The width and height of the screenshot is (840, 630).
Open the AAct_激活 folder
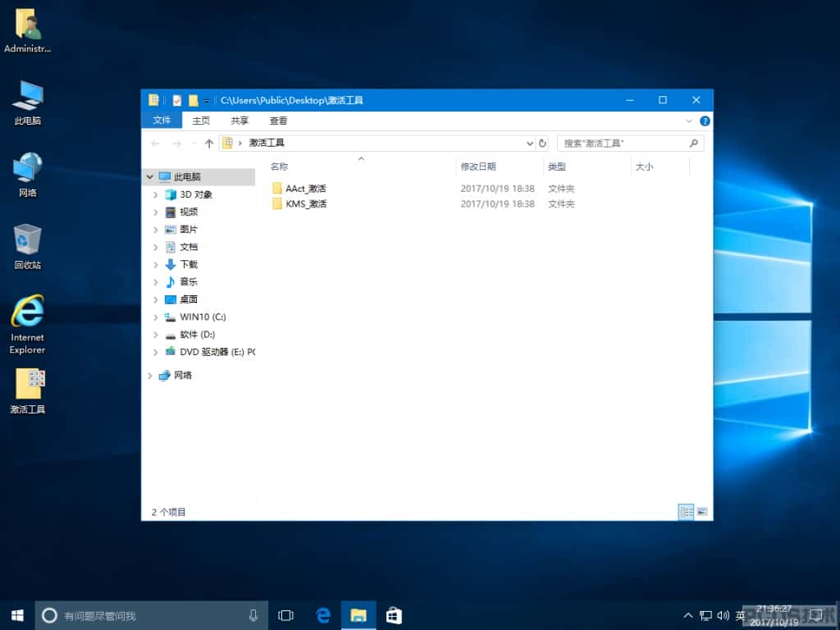[x=306, y=189]
